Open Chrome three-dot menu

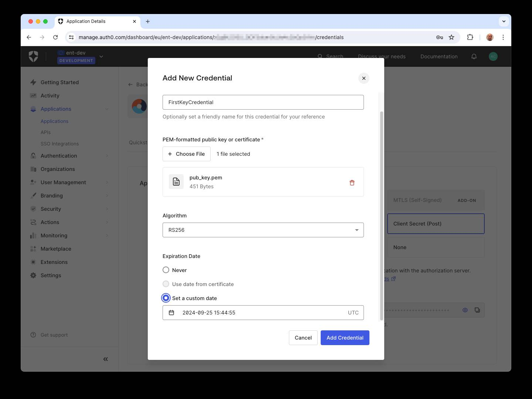(x=503, y=37)
